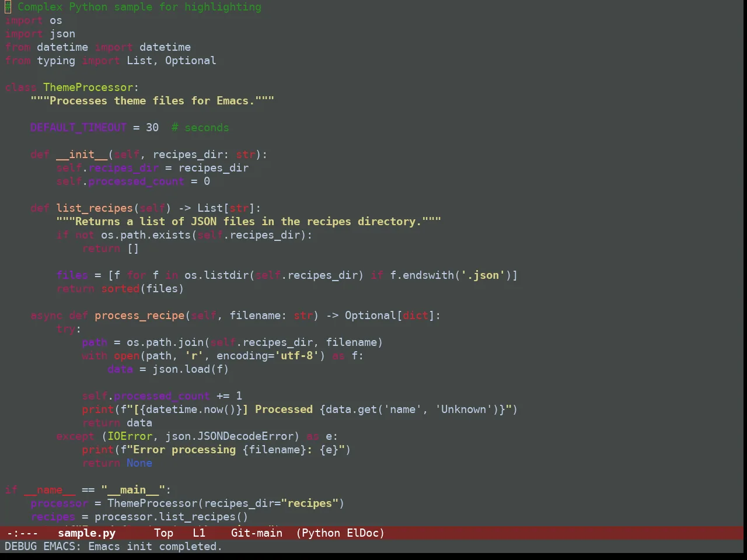The height and width of the screenshot is (560, 747).
Task: Click the async keyword
Action: (47, 316)
